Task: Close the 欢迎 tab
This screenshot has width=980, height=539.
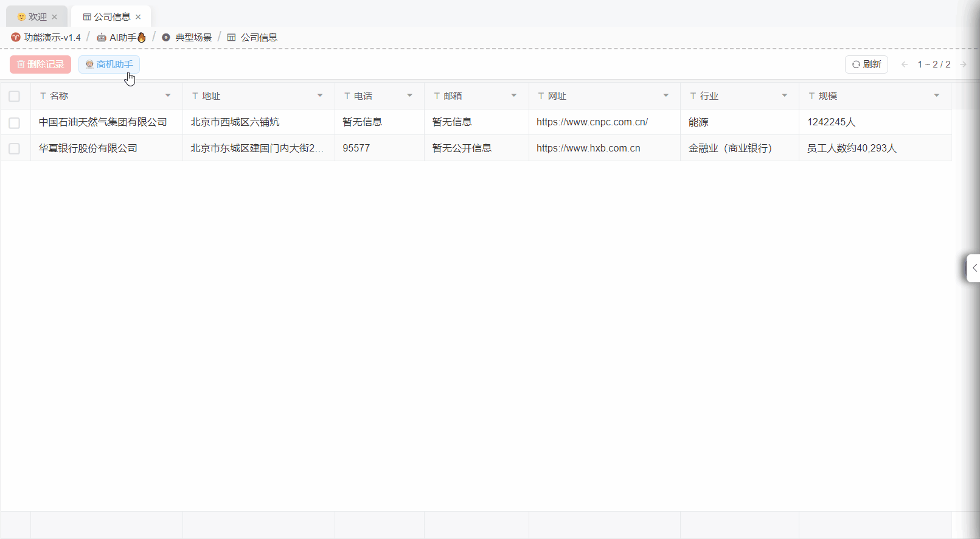Action: tap(54, 17)
